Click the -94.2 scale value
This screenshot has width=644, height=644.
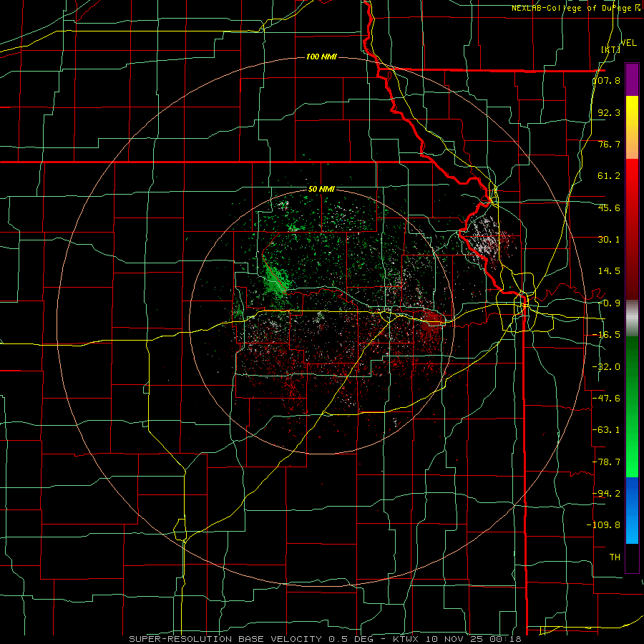tap(607, 493)
